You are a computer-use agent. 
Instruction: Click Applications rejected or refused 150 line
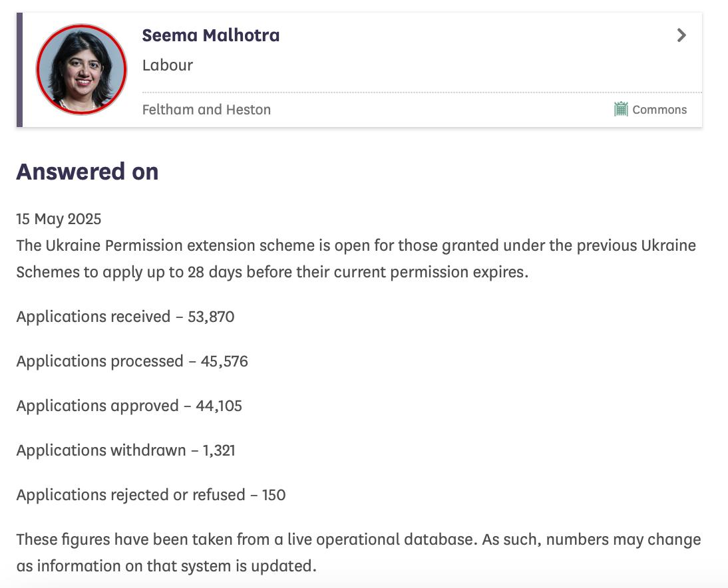[x=151, y=495]
